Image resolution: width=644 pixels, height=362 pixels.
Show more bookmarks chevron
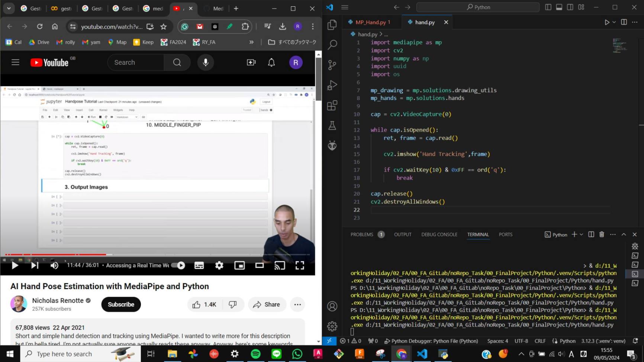tap(251, 42)
